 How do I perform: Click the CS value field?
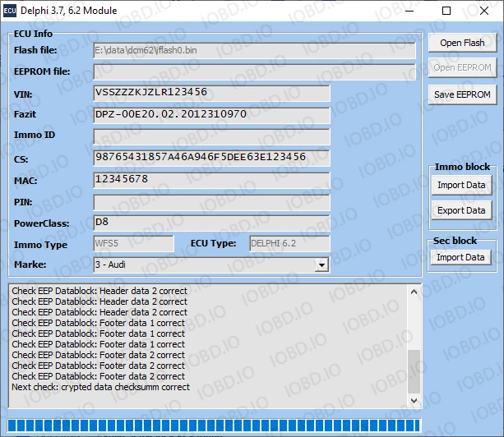pos(211,157)
